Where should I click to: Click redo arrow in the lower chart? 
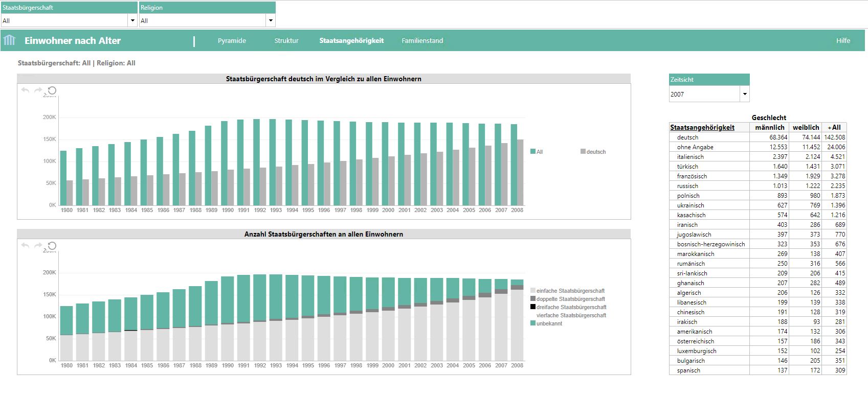tap(38, 246)
